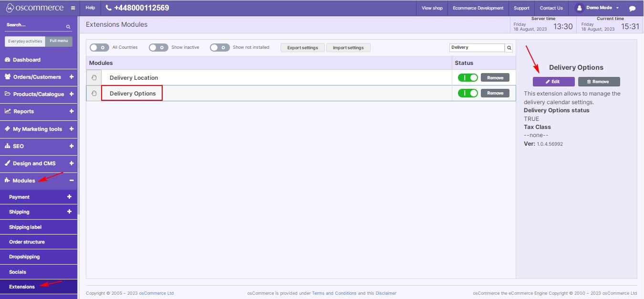This screenshot has width=644, height=299.
Task: Open the chat bubble icon in header
Action: [x=633, y=8]
